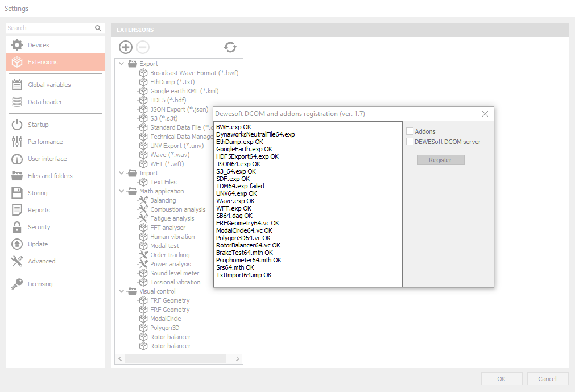Image resolution: width=575 pixels, height=392 pixels.
Task: Close the DCOM registration dialog
Action: [x=485, y=114]
